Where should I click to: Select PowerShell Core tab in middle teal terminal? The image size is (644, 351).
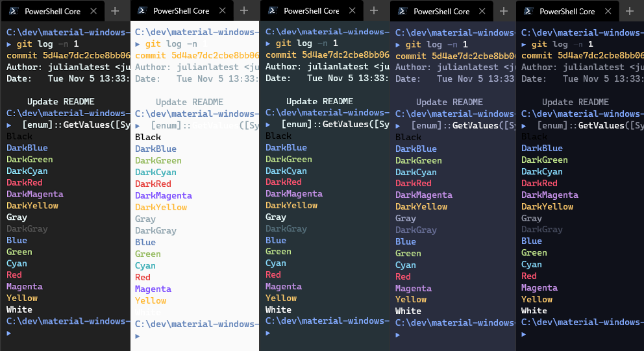[x=312, y=10]
